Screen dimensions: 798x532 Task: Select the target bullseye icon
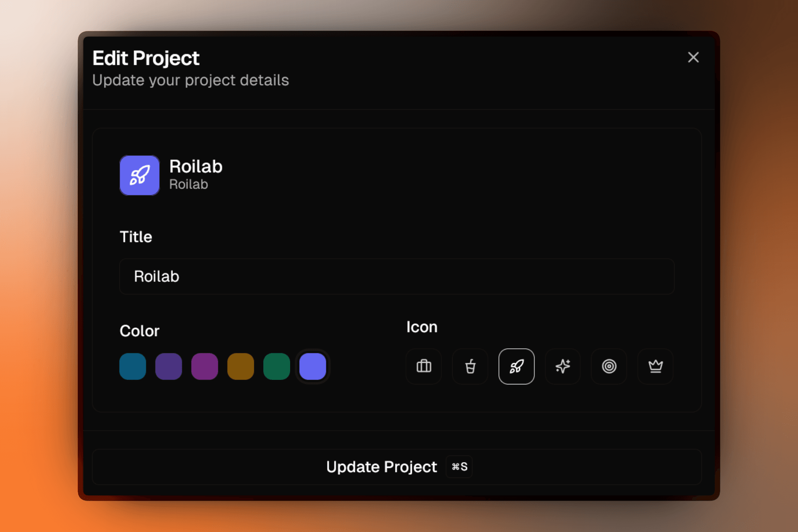point(608,366)
